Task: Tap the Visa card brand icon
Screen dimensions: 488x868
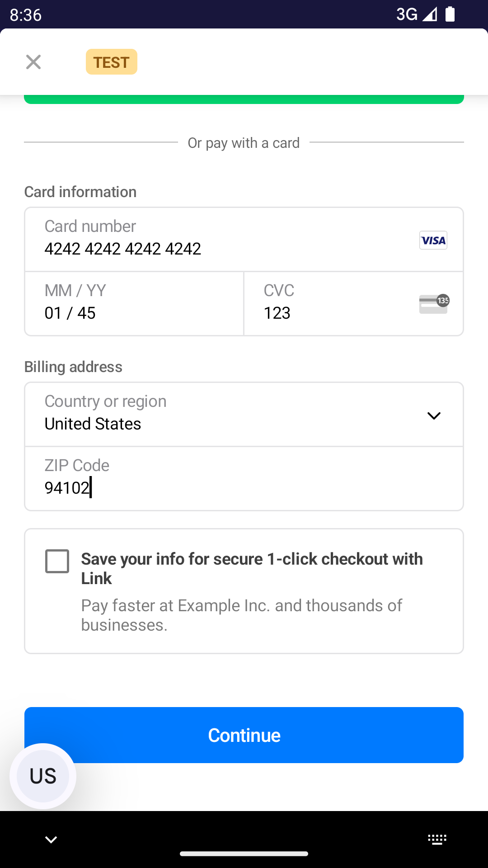Action: (x=433, y=240)
